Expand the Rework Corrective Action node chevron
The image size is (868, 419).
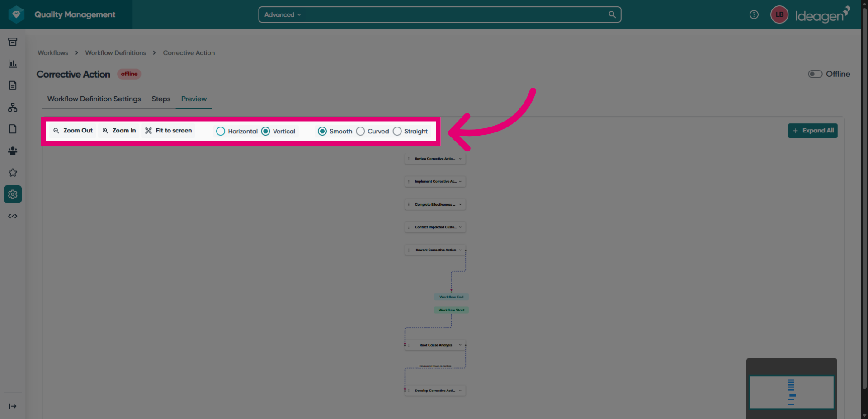[x=460, y=250]
